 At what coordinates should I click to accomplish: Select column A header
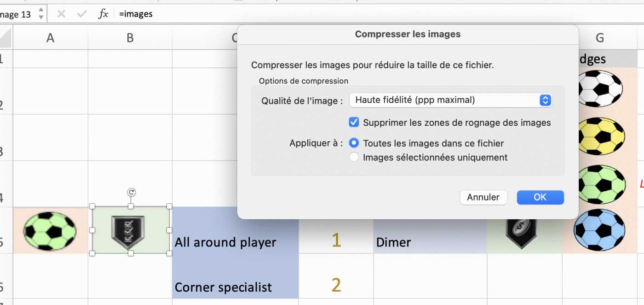click(x=50, y=38)
